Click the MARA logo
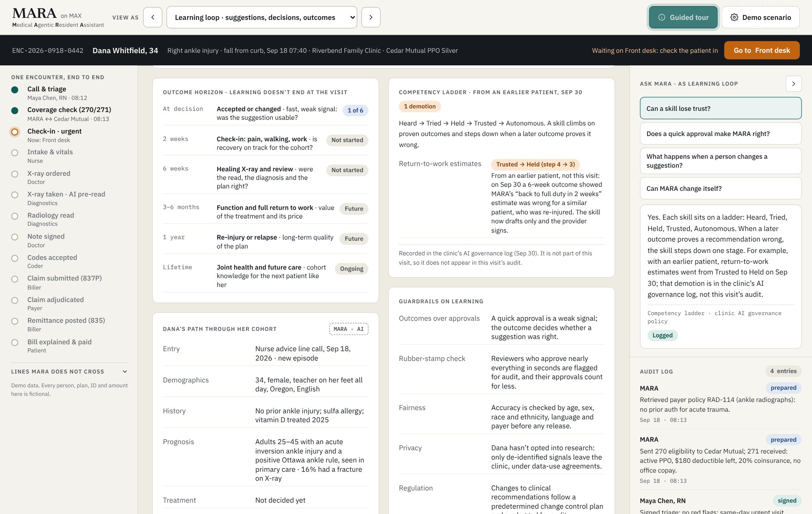Image resolution: width=812 pixels, height=514 pixels. point(35,13)
